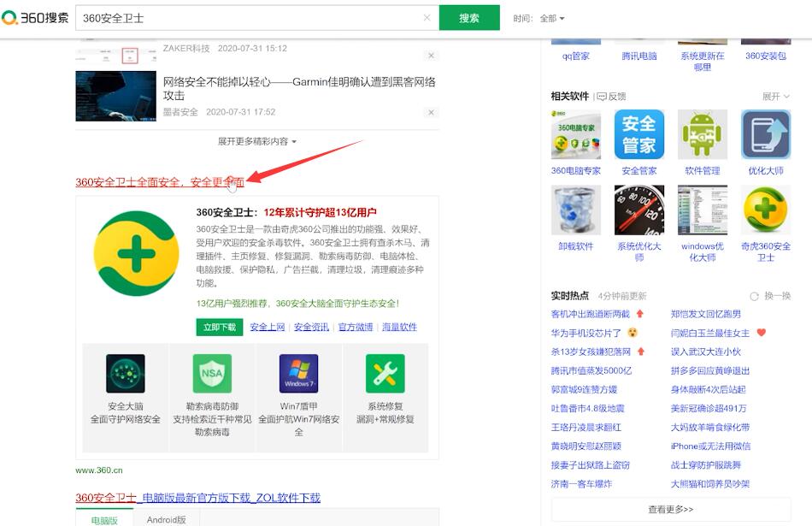The width and height of the screenshot is (812, 526).
Task: Open the www.360.cn URL
Action: click(99, 470)
